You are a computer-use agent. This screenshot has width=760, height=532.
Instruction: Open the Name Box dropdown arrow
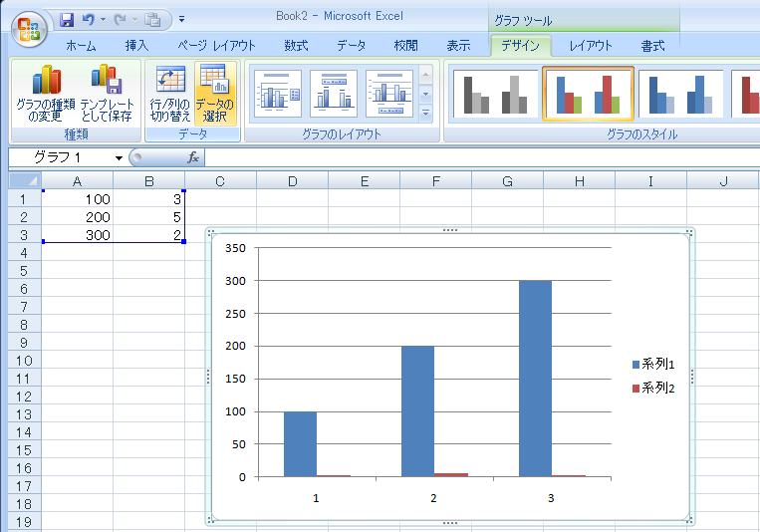coord(119,157)
